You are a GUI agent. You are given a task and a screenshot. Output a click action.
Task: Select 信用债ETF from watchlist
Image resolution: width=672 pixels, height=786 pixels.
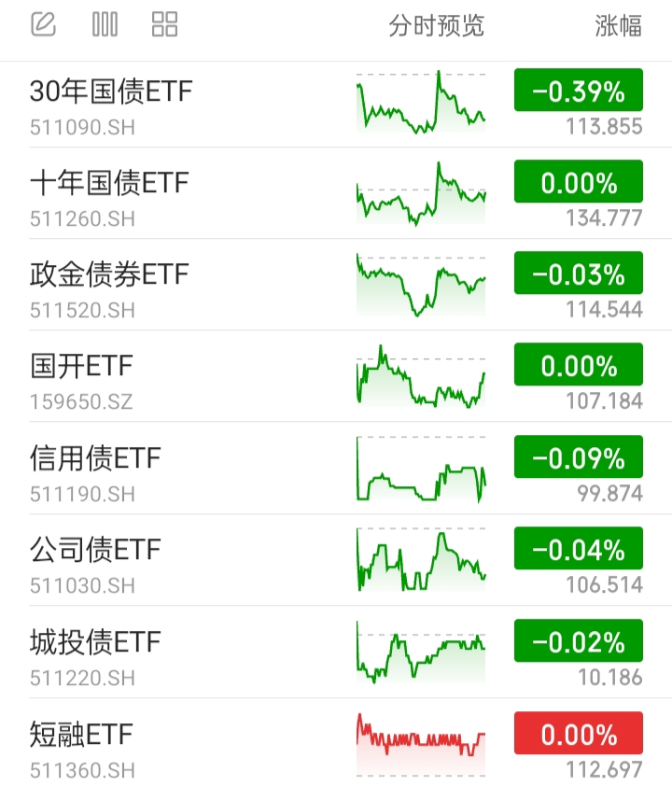coord(336,469)
